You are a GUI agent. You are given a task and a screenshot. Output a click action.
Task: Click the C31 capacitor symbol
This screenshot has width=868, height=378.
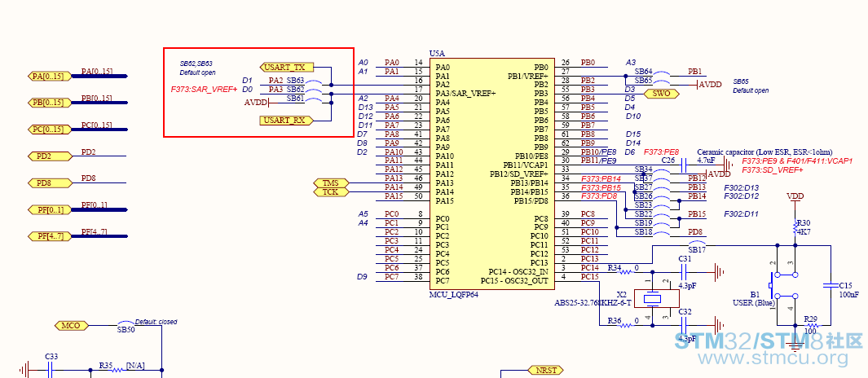click(684, 272)
